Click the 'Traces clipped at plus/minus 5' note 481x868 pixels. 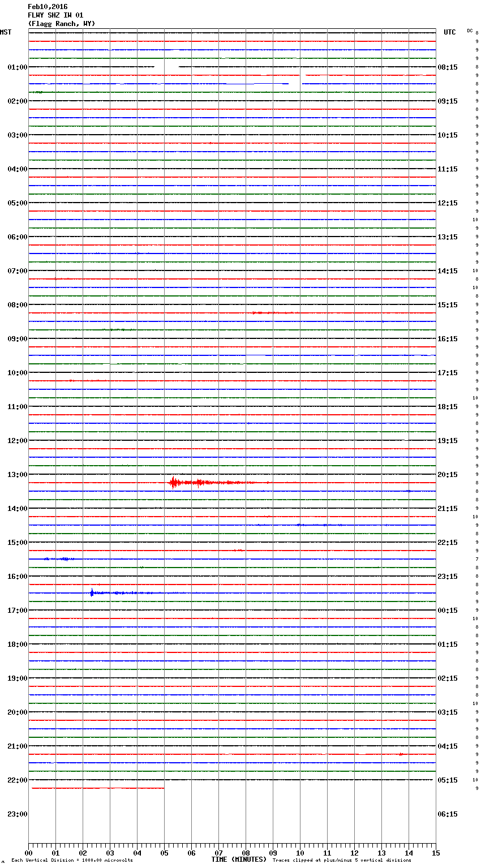coord(342,860)
